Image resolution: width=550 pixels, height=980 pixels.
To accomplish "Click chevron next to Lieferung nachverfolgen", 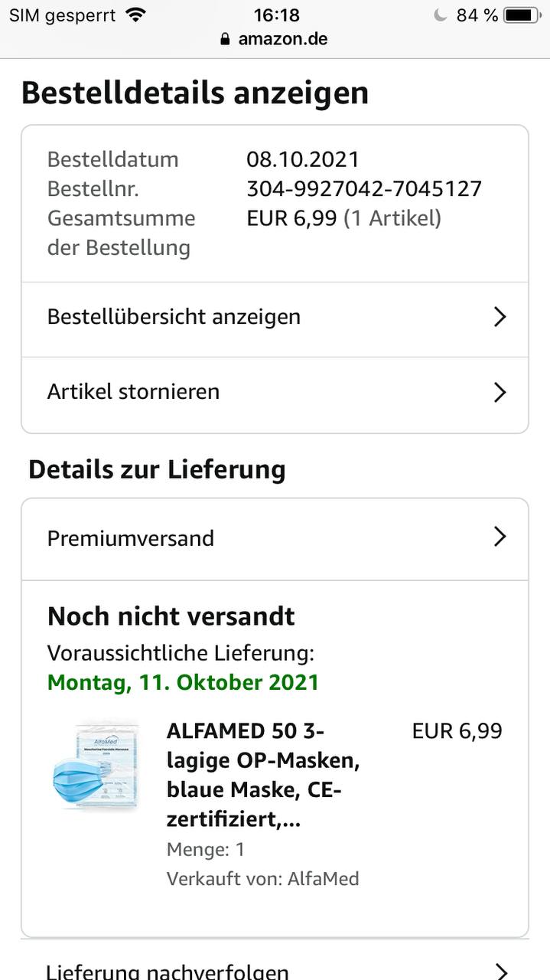I will pos(500,971).
